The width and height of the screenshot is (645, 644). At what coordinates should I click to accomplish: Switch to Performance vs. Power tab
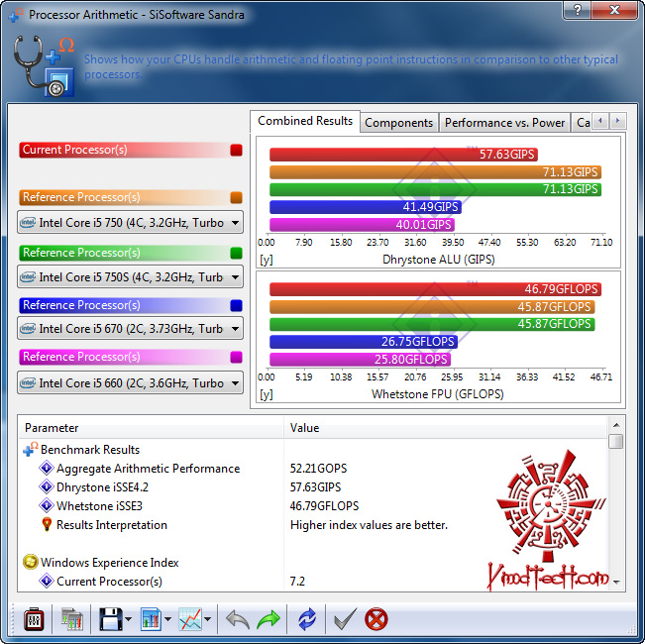pyautogui.click(x=504, y=123)
